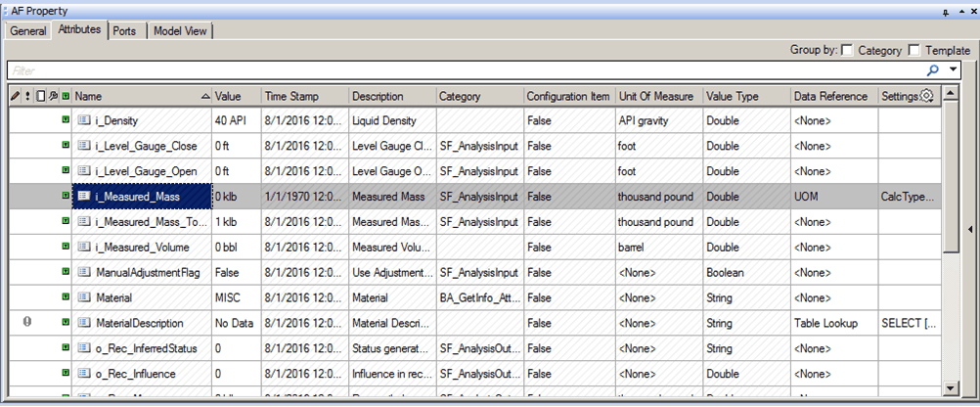Click the attribute icon beside ManualAdjustmentFlag
The height and width of the screenshot is (407, 980).
pyautogui.click(x=84, y=273)
